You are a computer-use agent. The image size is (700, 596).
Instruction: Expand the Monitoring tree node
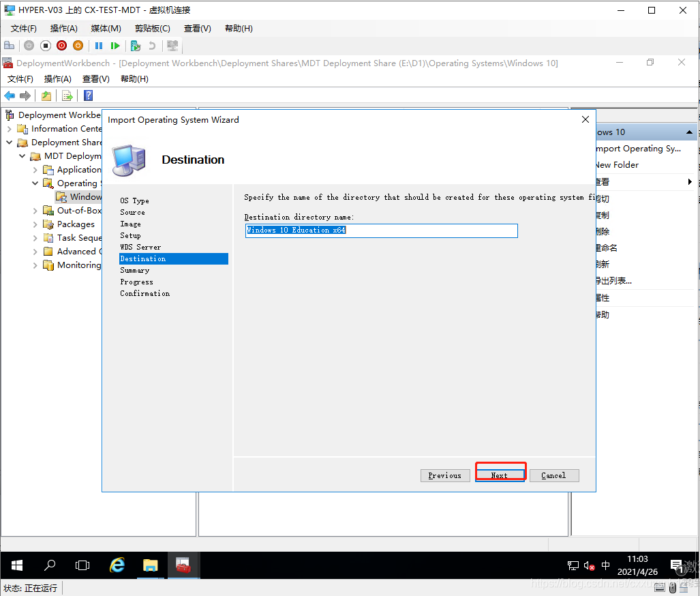(35, 265)
